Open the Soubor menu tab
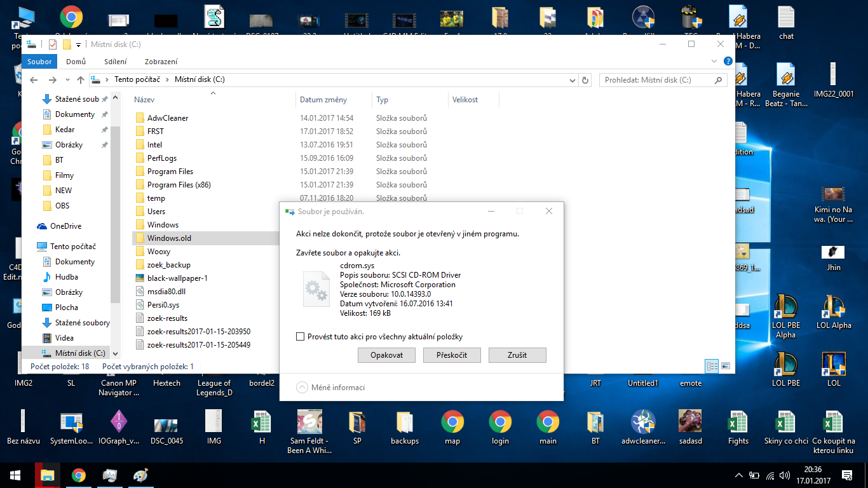Image resolution: width=868 pixels, height=488 pixels. [x=39, y=62]
